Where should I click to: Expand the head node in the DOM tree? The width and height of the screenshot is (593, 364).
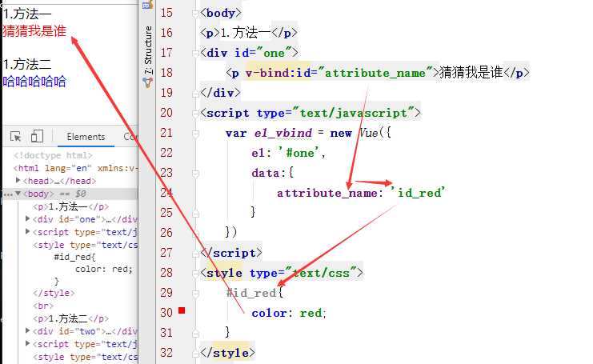coord(18,180)
